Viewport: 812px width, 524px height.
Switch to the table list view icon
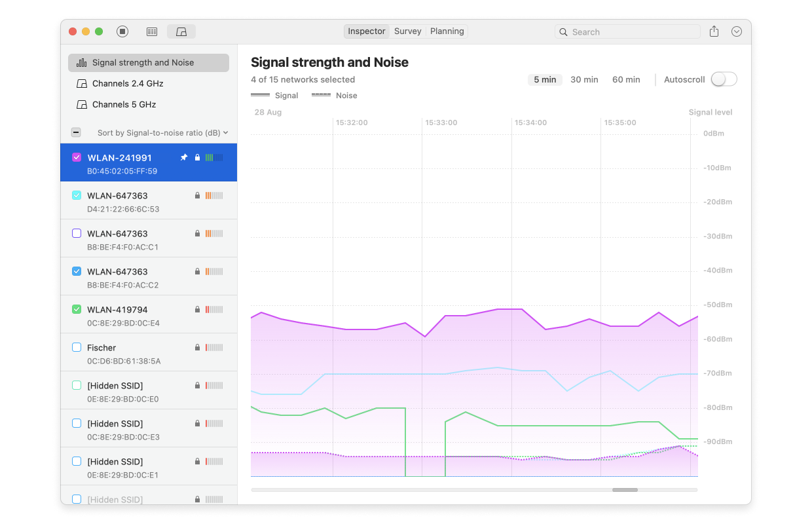point(152,31)
